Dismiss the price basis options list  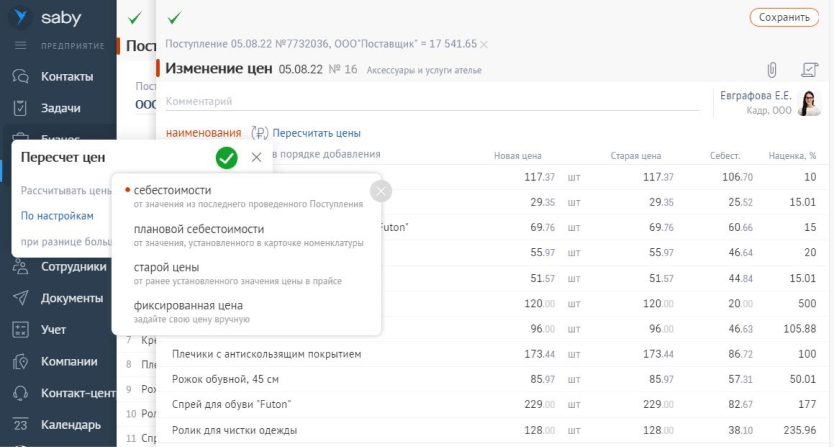pos(381,191)
